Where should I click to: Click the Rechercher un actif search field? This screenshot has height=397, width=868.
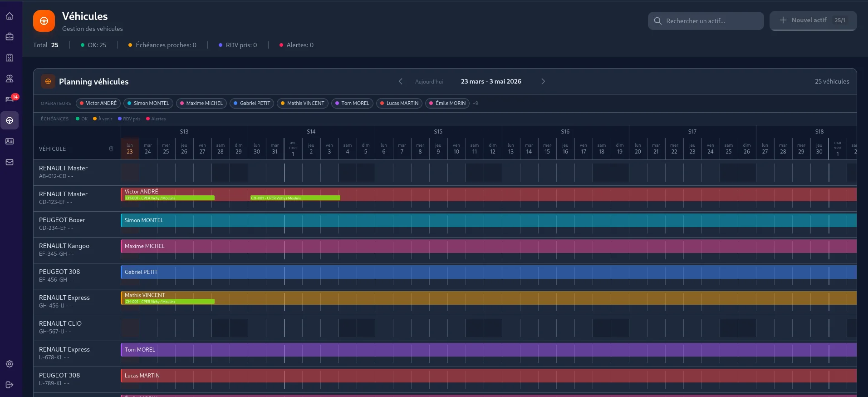coord(706,21)
